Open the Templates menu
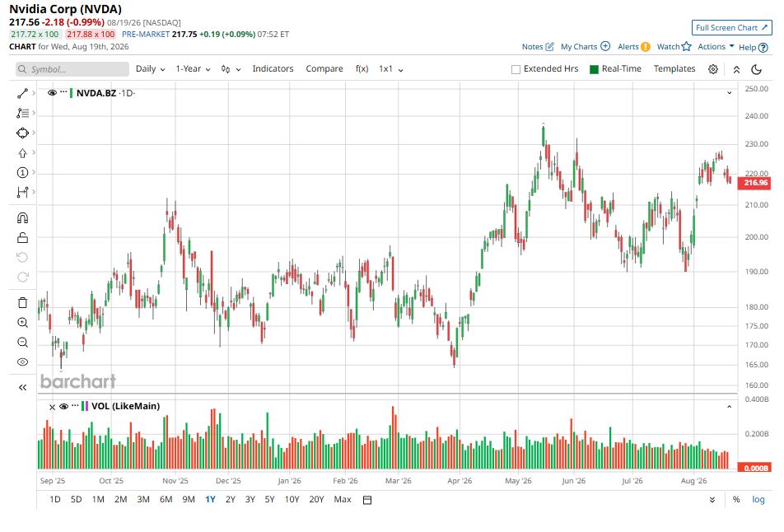784x532 pixels. pyautogui.click(x=674, y=69)
